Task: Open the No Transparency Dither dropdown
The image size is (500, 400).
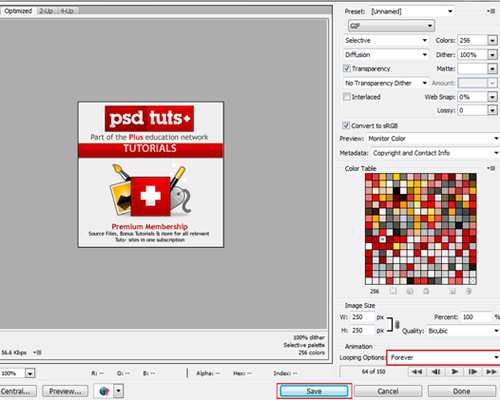Action: pyautogui.click(x=386, y=83)
